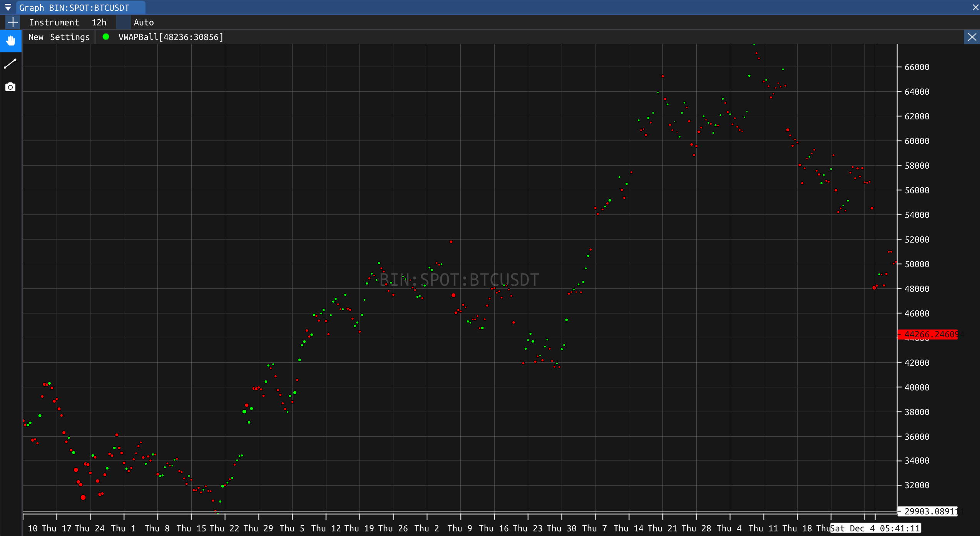980x536 pixels.
Task: Select the line drawing tool
Action: coord(10,64)
